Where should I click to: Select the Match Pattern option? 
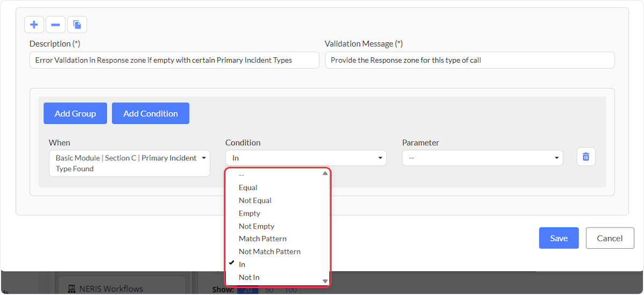[274, 239]
